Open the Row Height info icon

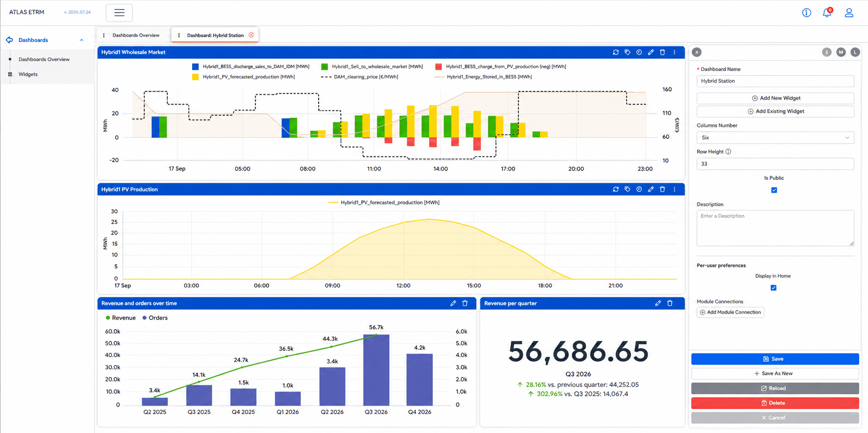(728, 152)
